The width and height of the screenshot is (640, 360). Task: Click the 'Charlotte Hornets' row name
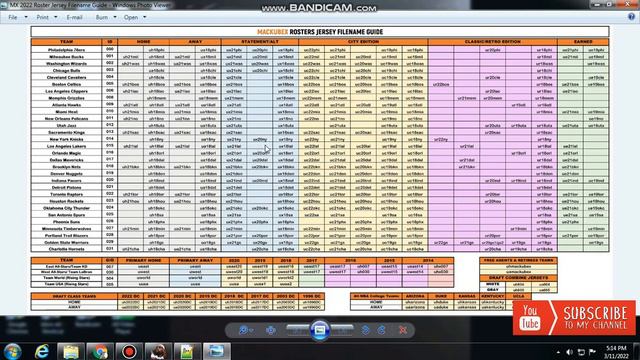click(67, 249)
